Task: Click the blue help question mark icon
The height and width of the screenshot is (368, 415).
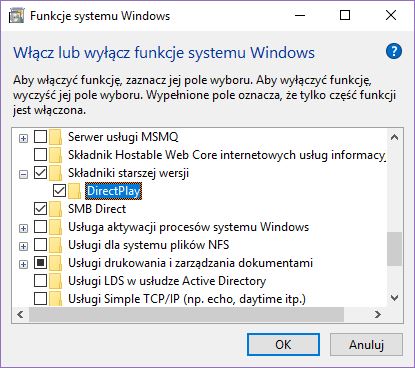Action: coord(394,51)
